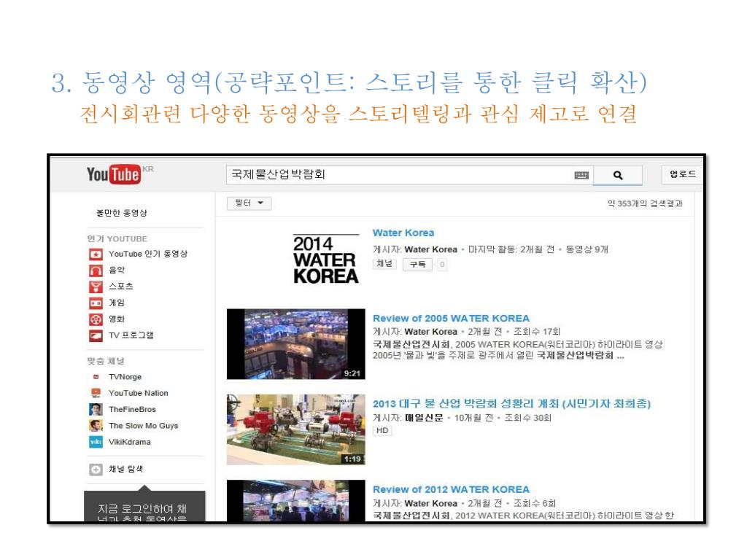
Task: Open Review of 2005 WATER KOREA video link
Action: coord(451,318)
